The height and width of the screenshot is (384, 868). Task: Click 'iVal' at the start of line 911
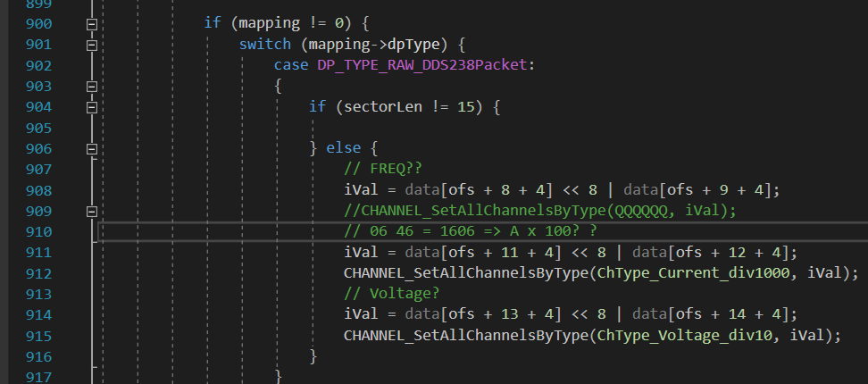pos(361,253)
